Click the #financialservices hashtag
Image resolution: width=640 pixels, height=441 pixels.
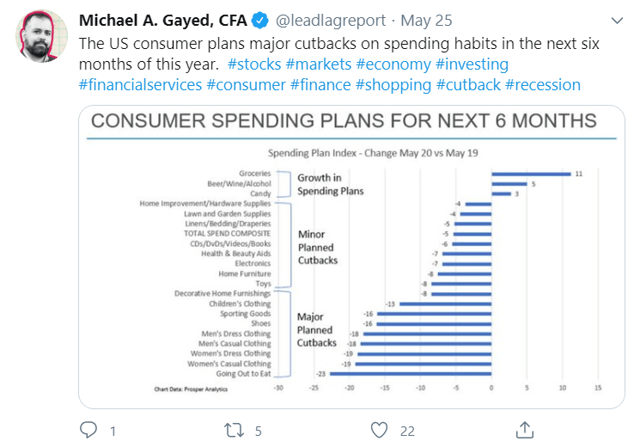pyautogui.click(x=140, y=85)
